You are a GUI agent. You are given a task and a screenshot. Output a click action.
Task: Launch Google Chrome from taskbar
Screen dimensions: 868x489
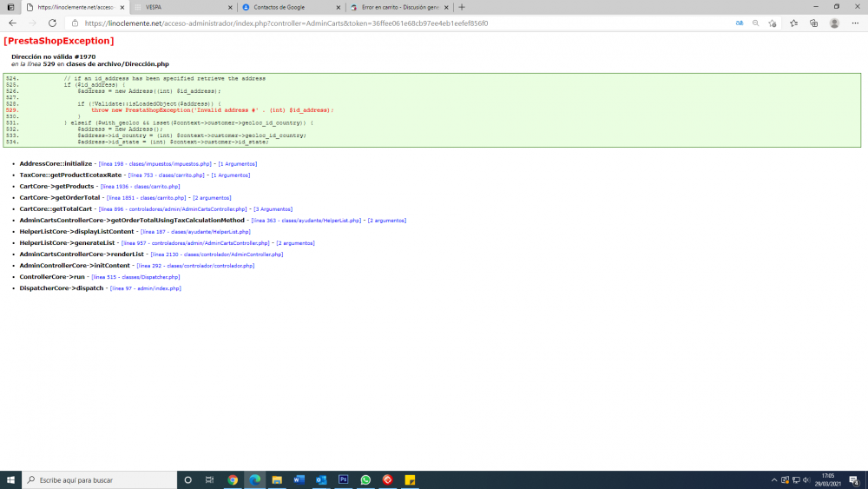[x=233, y=479]
